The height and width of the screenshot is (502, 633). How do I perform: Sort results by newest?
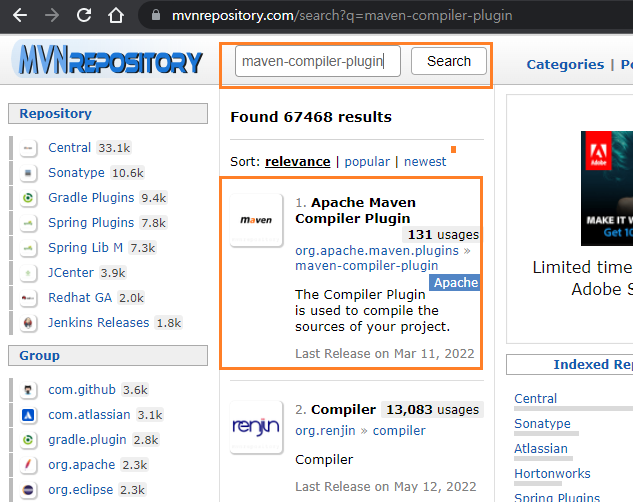pyautogui.click(x=425, y=162)
